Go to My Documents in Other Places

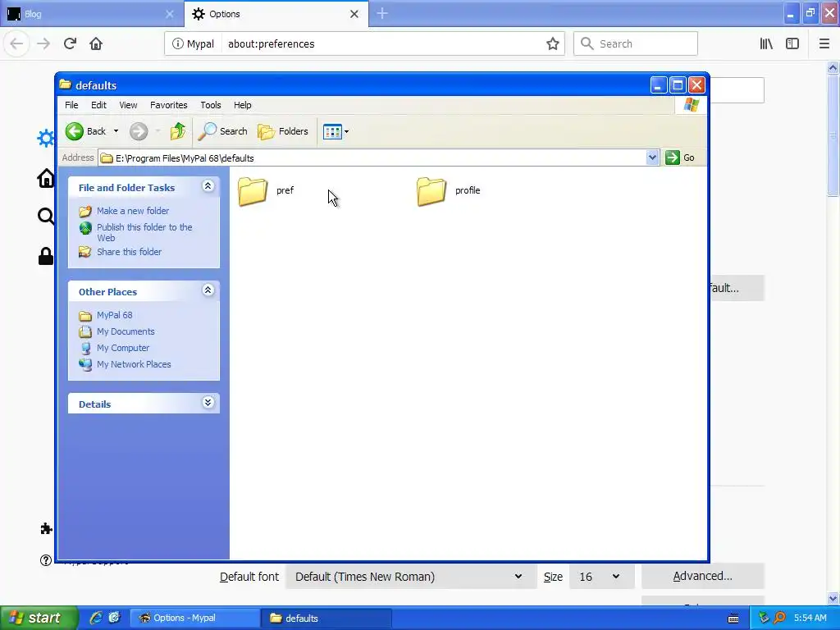click(x=126, y=331)
